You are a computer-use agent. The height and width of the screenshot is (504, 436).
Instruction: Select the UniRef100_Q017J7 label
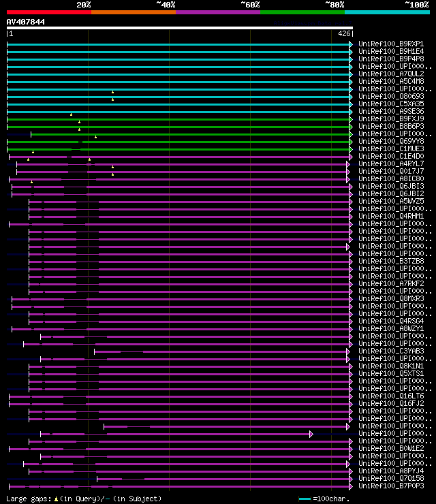point(391,172)
